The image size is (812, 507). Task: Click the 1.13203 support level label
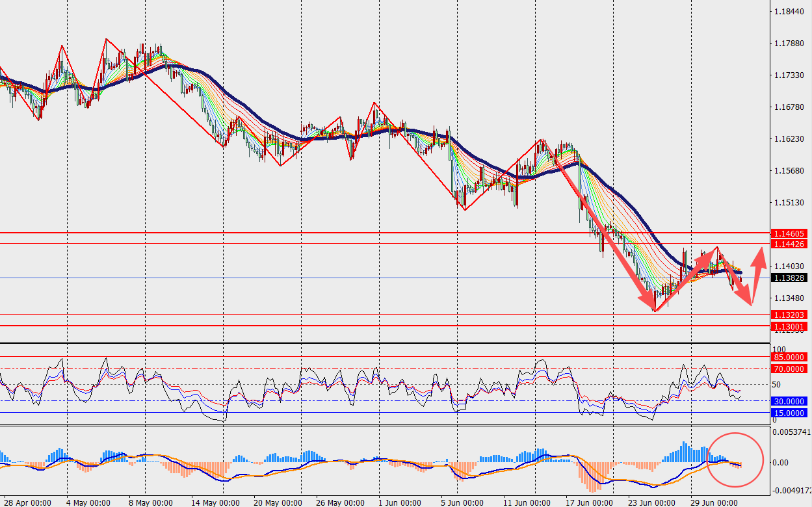[789, 315]
